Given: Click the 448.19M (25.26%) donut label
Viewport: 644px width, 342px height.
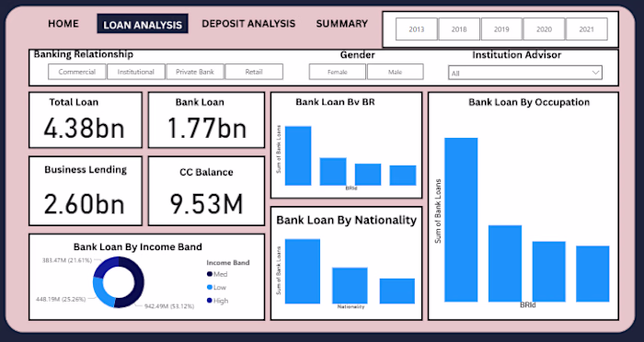Looking at the screenshot, I should [x=61, y=299].
